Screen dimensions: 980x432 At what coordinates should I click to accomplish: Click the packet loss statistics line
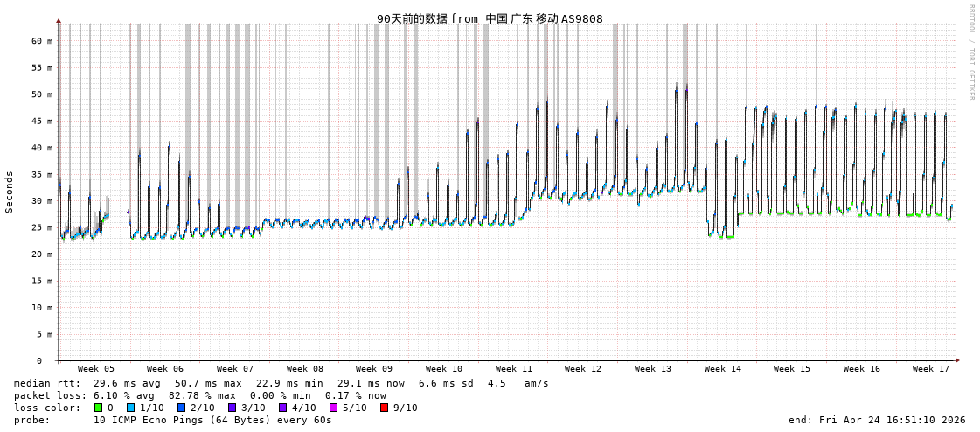click(199, 395)
